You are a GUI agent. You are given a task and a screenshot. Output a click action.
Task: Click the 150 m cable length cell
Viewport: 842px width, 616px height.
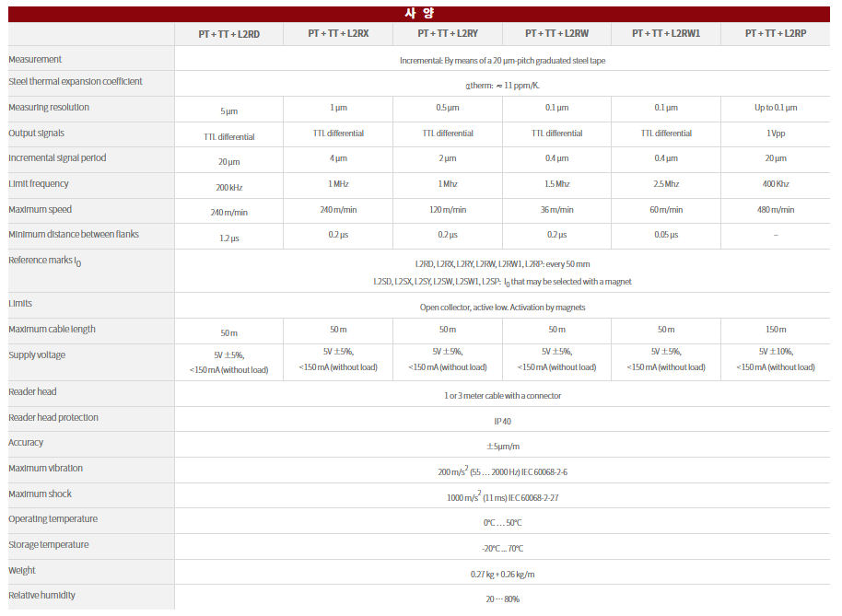tap(776, 330)
